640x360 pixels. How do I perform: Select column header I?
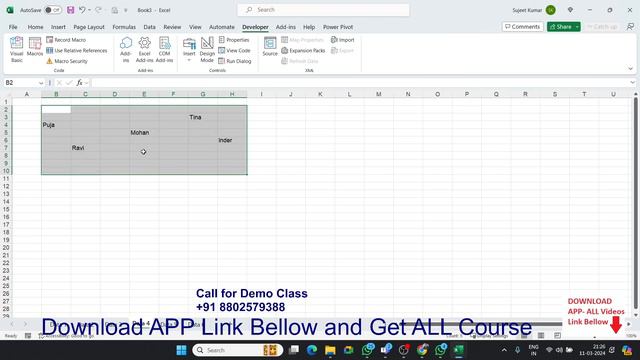(x=261, y=94)
